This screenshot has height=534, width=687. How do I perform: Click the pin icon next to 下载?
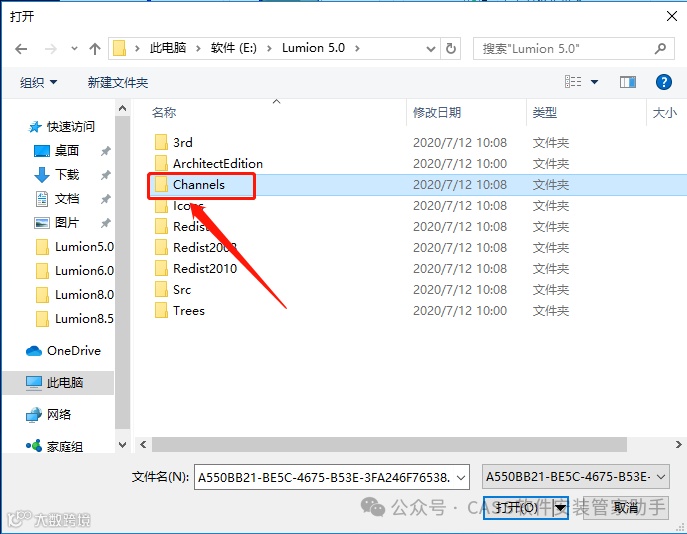tap(105, 175)
